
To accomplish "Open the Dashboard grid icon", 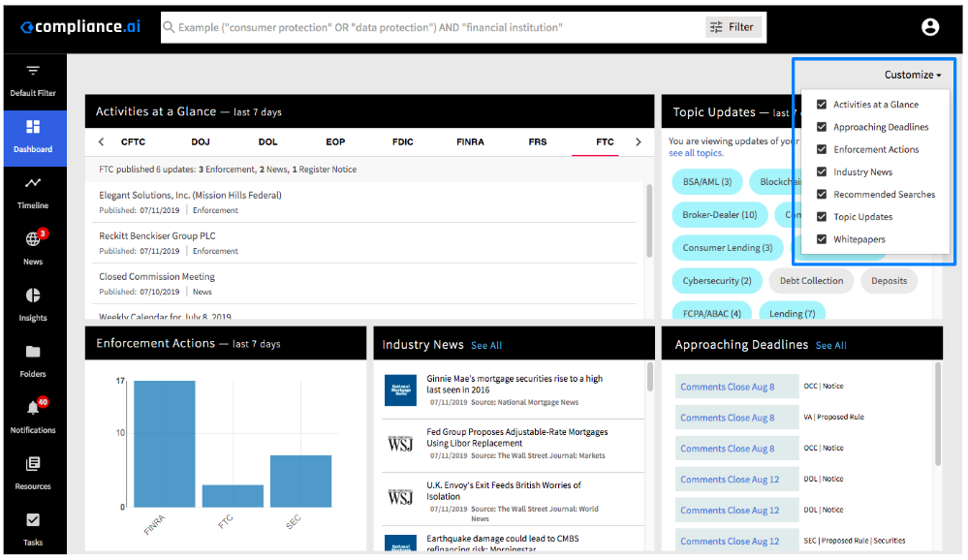I will [x=33, y=127].
